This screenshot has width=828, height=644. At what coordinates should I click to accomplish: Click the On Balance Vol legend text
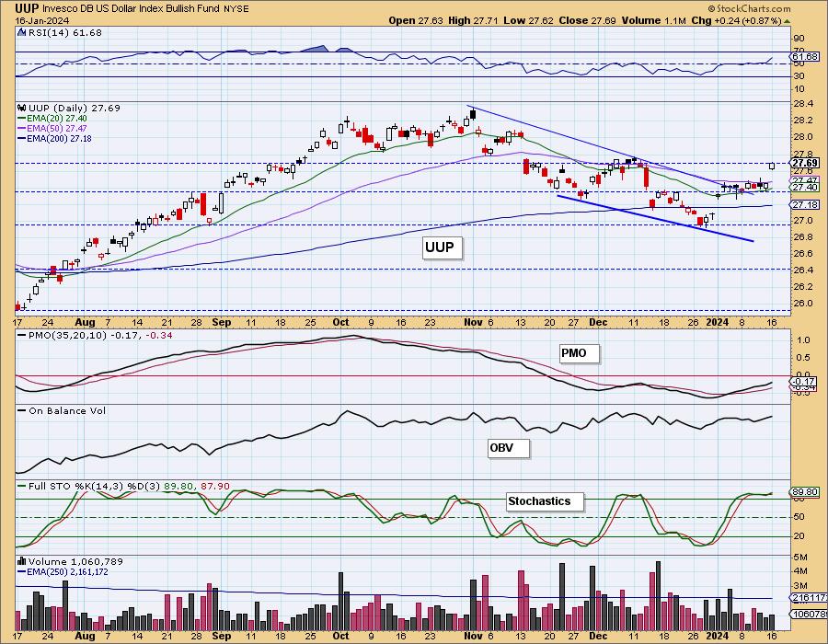(67, 410)
